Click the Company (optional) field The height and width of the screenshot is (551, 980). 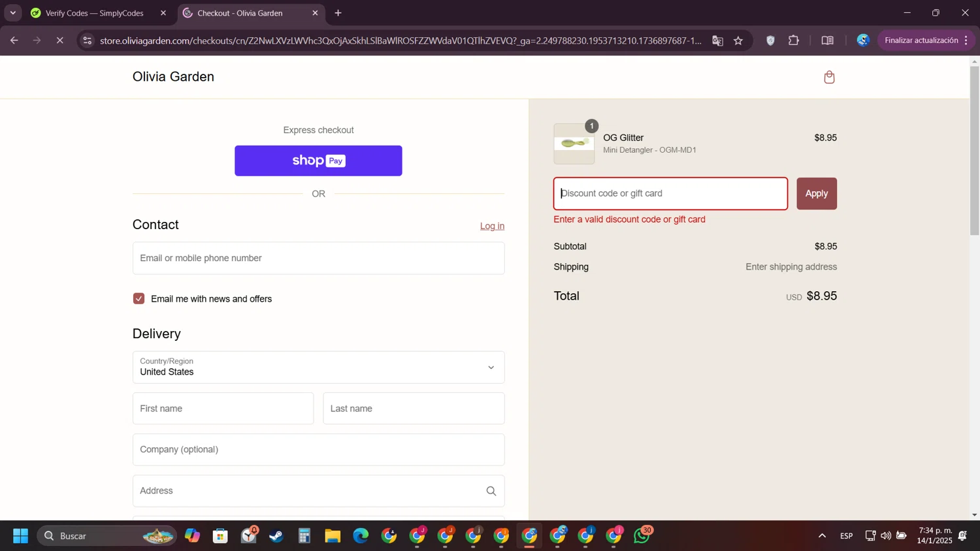pyautogui.click(x=318, y=450)
